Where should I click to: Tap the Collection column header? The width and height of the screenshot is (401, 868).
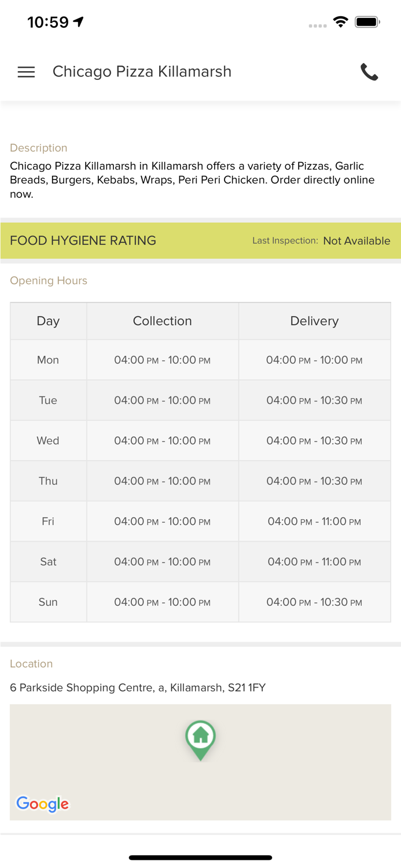(x=162, y=321)
